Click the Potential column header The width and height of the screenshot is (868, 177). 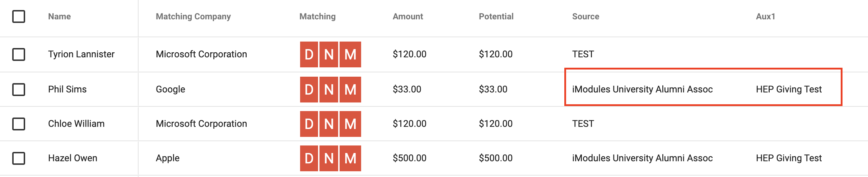point(496,16)
